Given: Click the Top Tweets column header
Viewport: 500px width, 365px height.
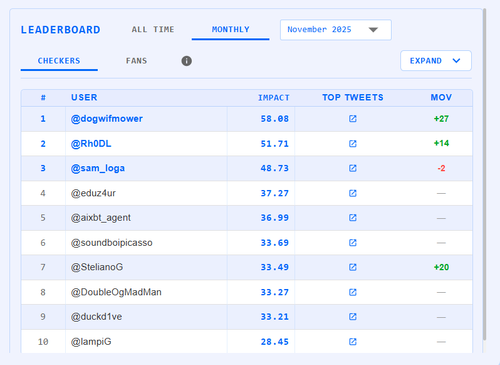Looking at the screenshot, I should [353, 98].
